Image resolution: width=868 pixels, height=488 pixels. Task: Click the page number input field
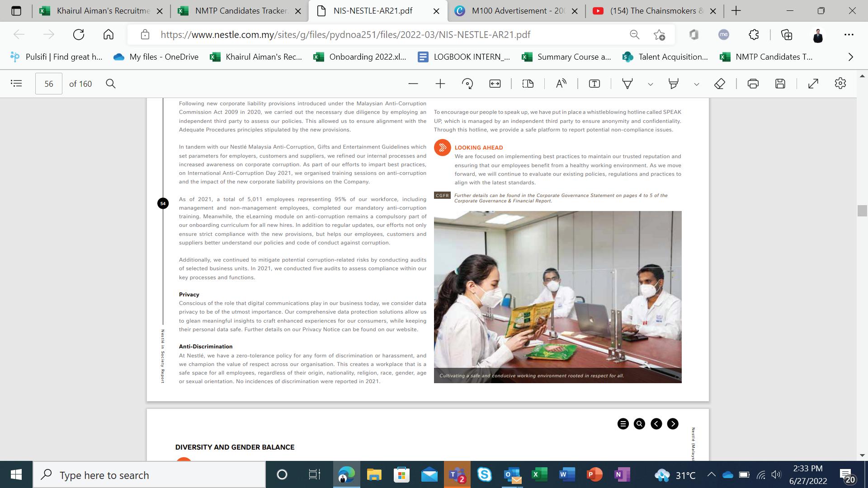(49, 84)
